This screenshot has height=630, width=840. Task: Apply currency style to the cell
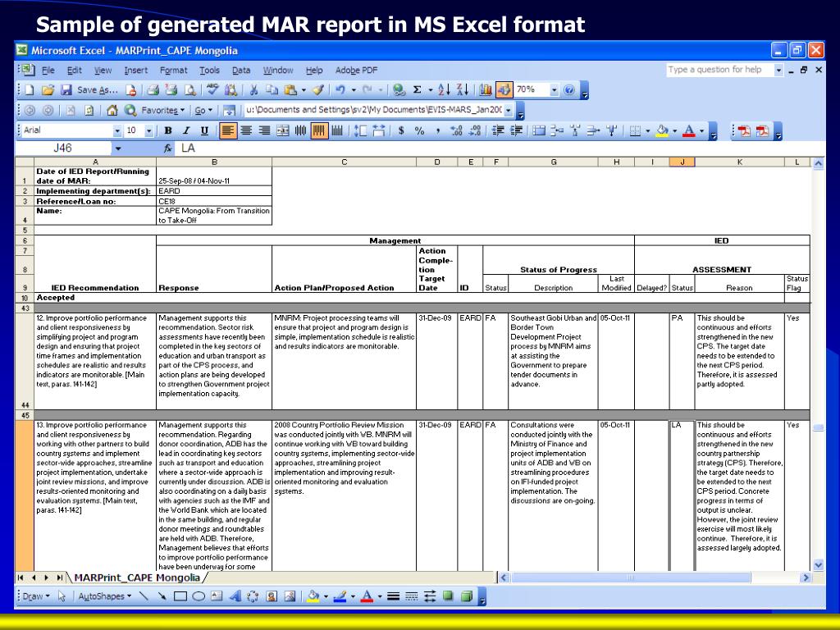pos(400,130)
